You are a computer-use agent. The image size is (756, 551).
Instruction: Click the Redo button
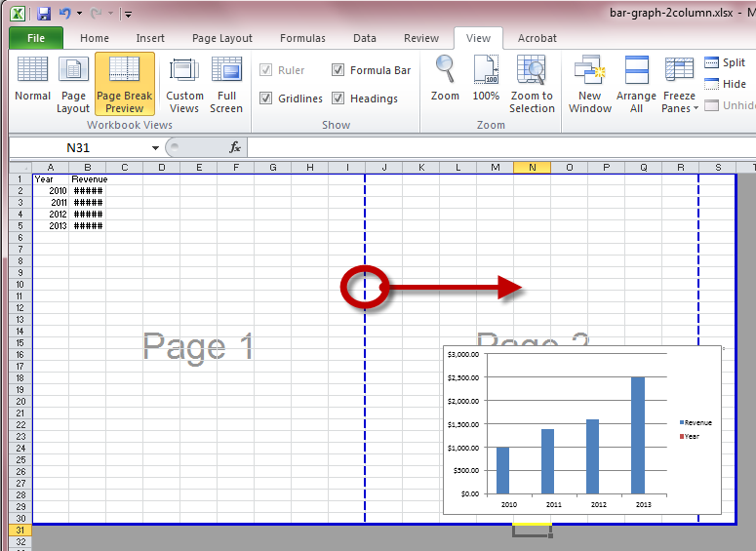[x=96, y=14]
